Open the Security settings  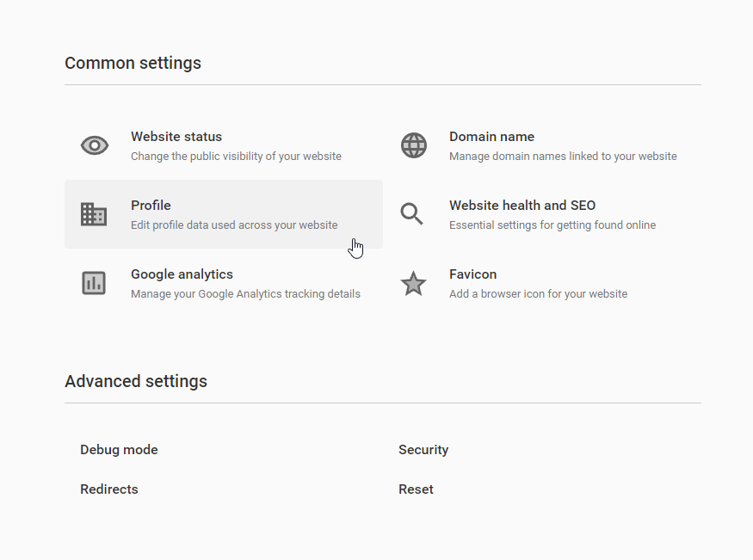423,449
